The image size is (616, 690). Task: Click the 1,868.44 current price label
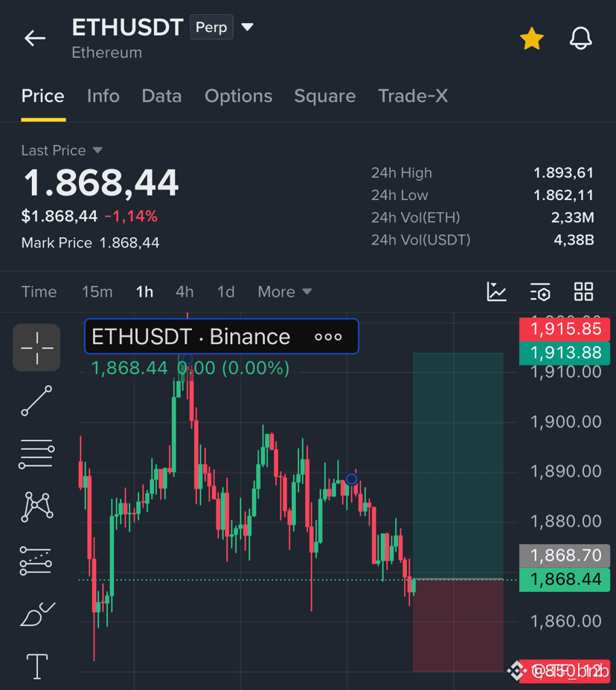(x=565, y=579)
